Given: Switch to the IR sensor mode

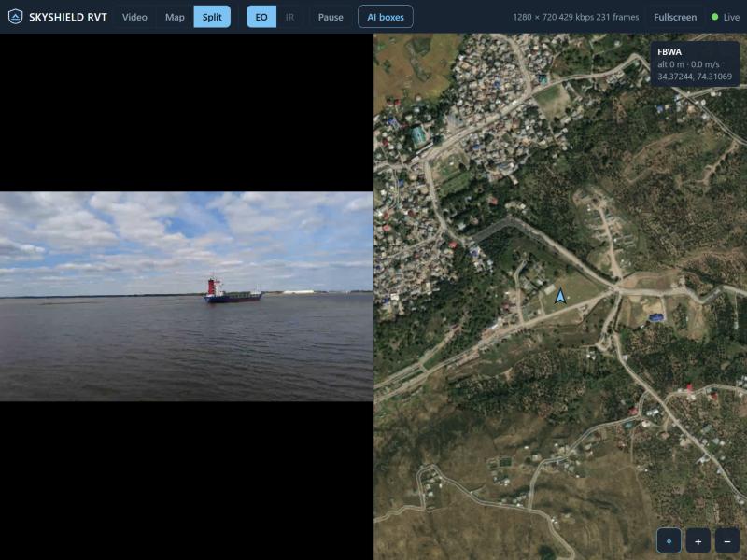Looking at the screenshot, I should coord(289,17).
